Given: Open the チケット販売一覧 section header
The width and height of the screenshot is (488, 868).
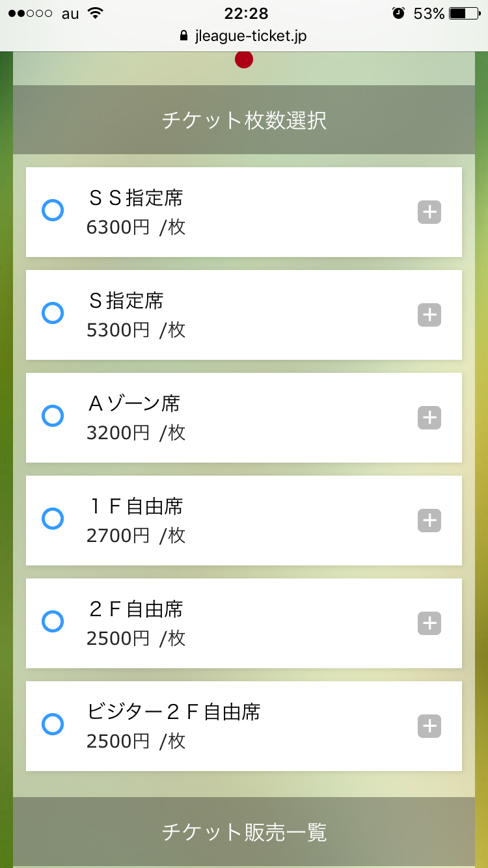Looking at the screenshot, I should click(x=244, y=832).
